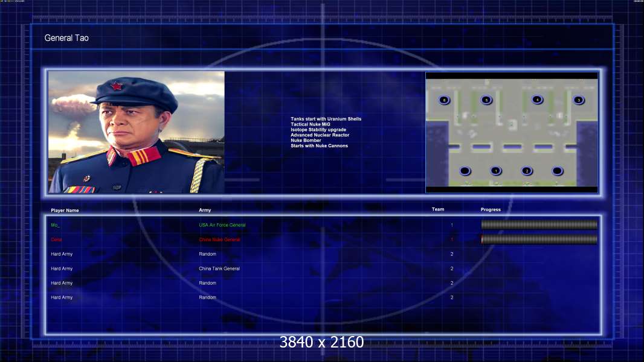Click "USA Air Force General" army entry
644x362 pixels.
click(222, 225)
